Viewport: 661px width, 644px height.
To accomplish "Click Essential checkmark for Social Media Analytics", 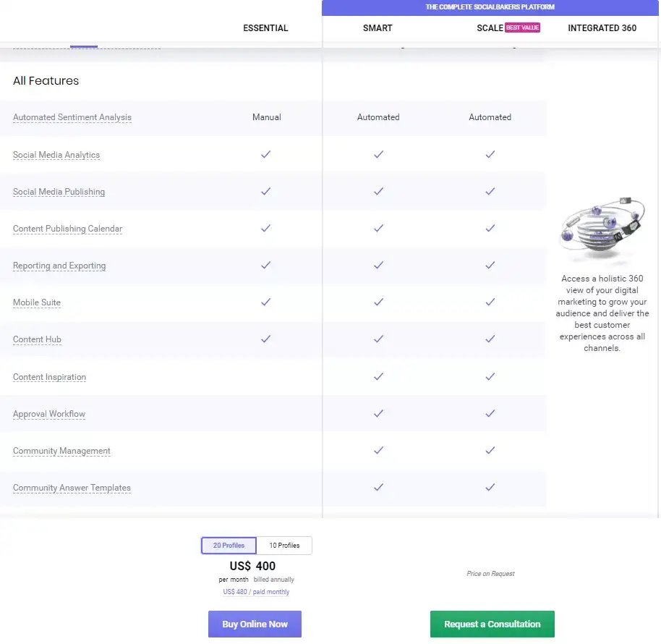I will click(265, 154).
